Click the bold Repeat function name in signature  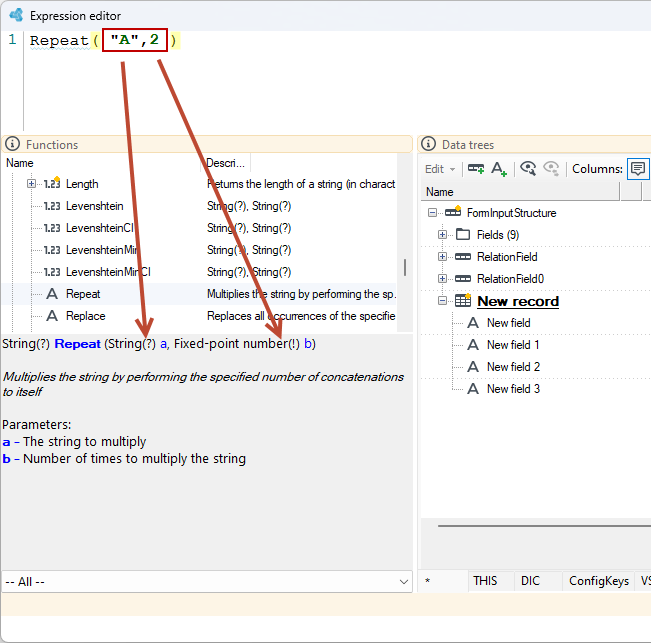(78, 344)
